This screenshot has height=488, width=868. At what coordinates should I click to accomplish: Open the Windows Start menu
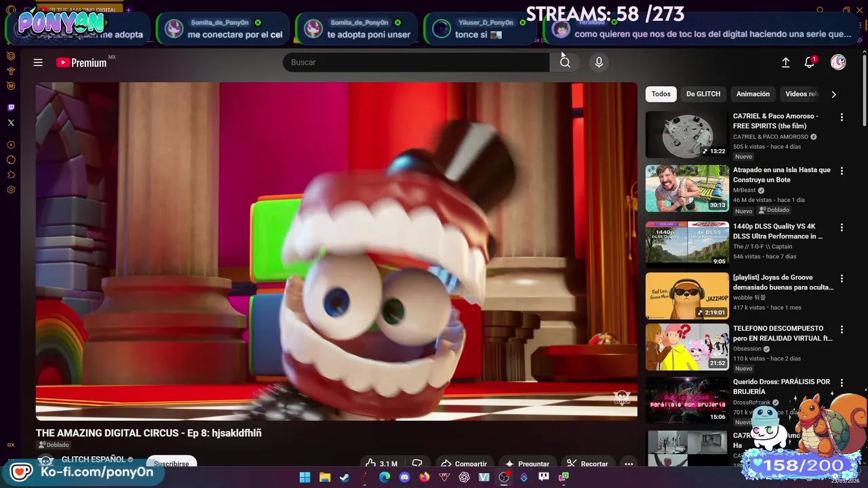tap(305, 477)
